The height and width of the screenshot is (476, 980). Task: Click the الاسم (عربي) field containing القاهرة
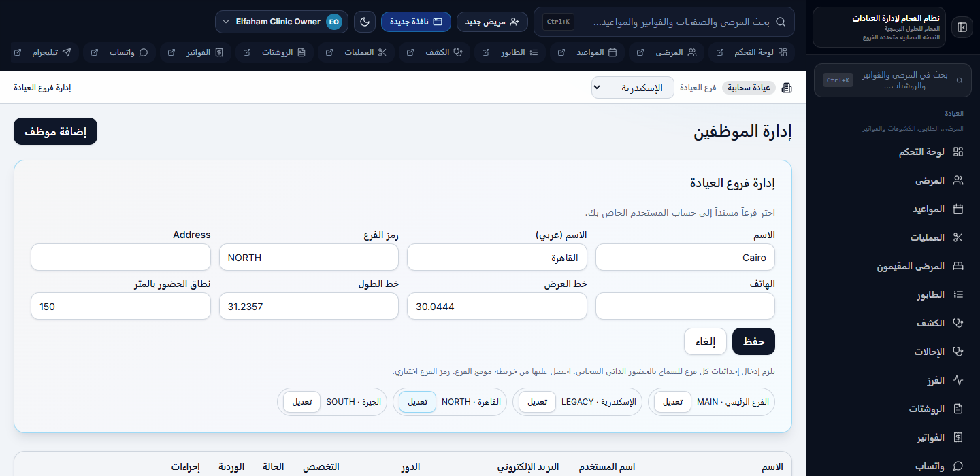point(497,257)
